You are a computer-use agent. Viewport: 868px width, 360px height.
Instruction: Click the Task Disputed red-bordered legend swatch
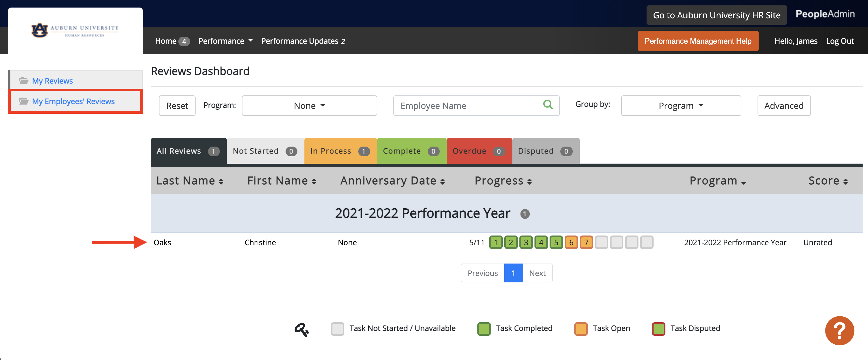coord(658,329)
